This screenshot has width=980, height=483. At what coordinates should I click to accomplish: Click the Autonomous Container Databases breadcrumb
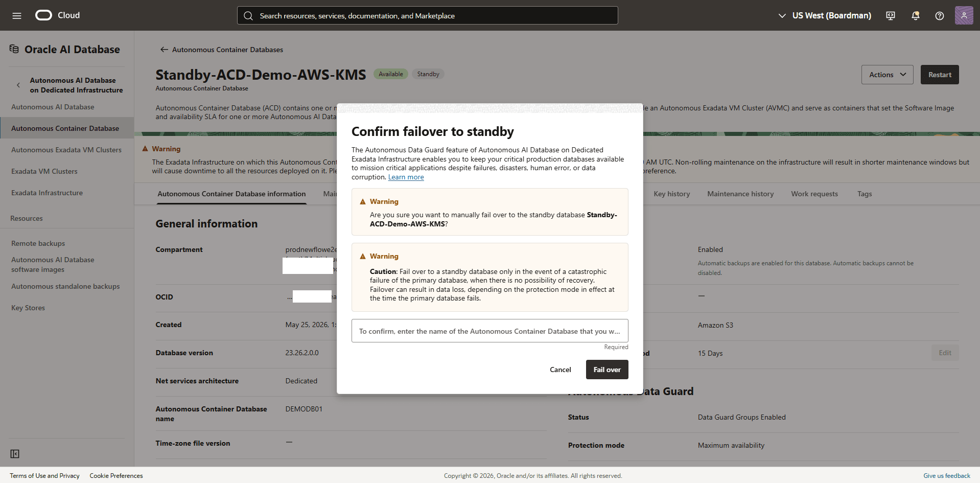(227, 50)
